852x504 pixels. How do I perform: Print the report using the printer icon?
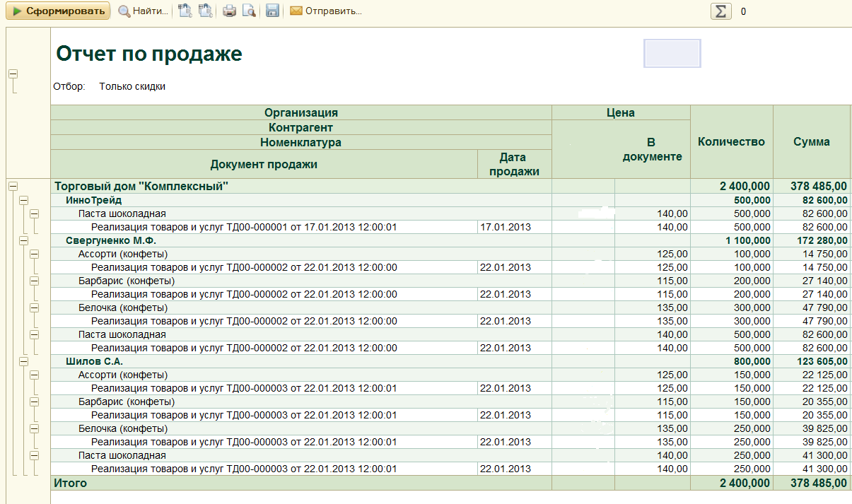pyautogui.click(x=229, y=11)
